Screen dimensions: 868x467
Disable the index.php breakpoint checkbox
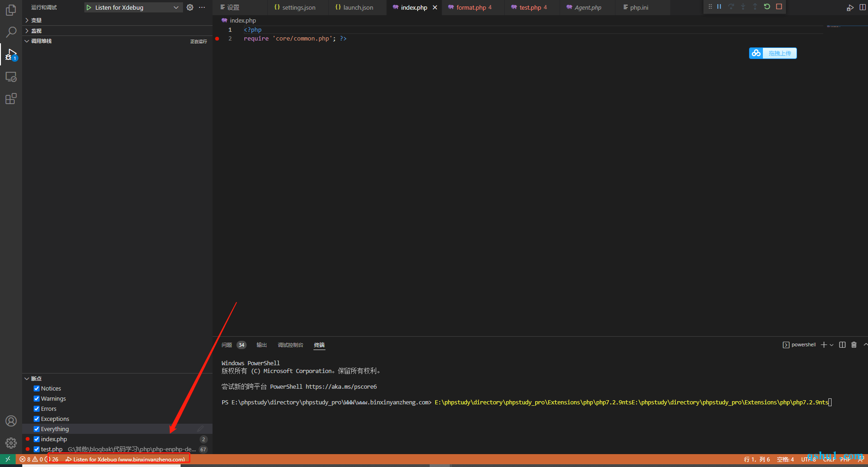tap(36, 439)
